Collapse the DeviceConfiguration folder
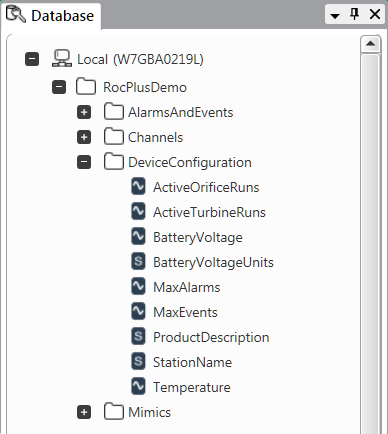 pos(84,162)
